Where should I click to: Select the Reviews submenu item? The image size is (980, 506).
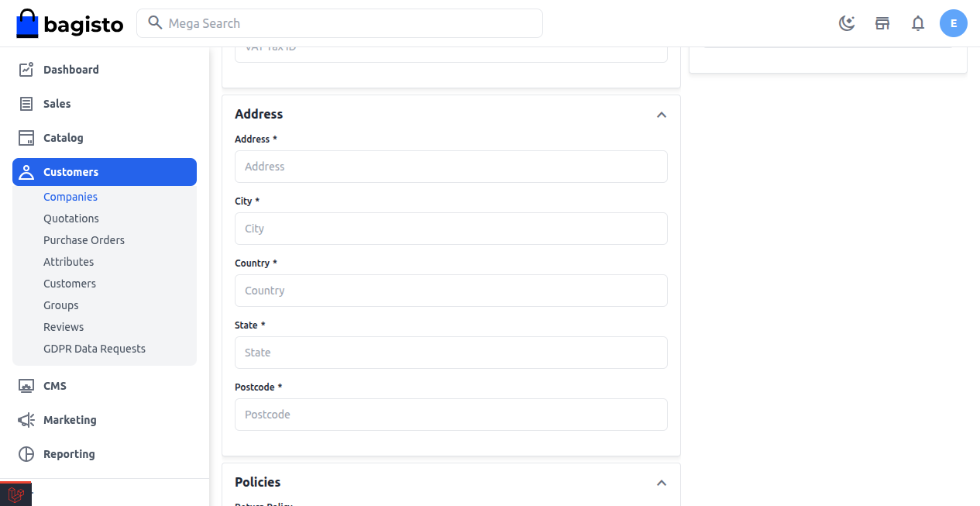tap(64, 326)
